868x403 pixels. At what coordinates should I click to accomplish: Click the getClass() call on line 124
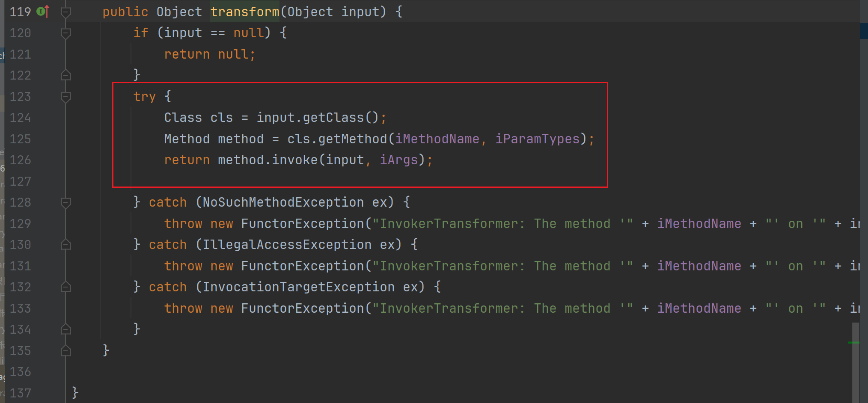341,118
